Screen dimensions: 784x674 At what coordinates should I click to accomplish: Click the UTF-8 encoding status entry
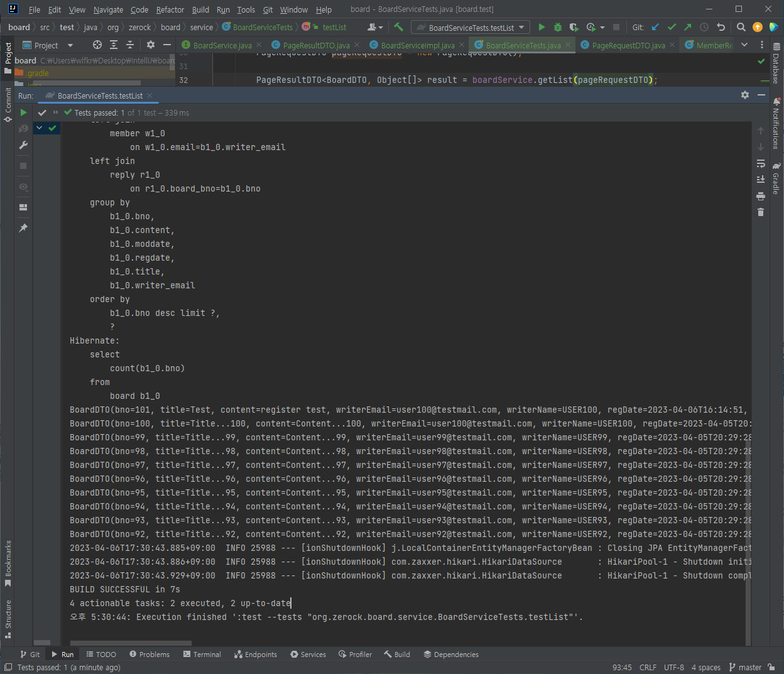(674, 667)
